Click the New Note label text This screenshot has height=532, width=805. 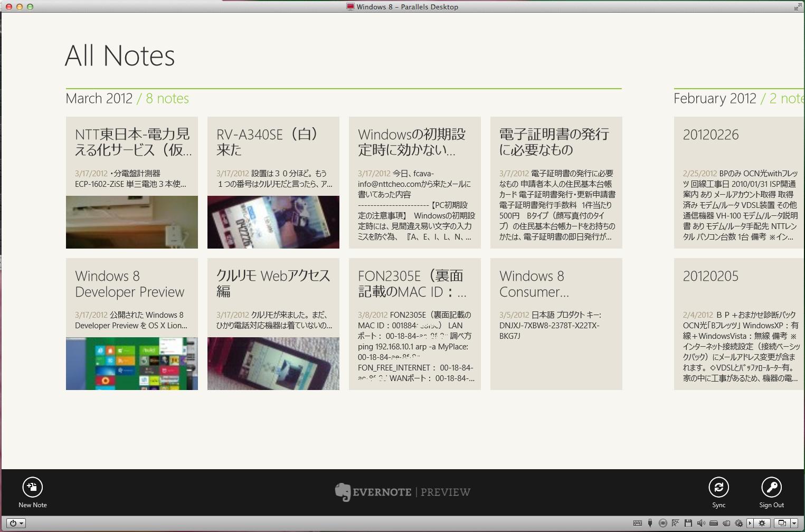tap(33, 505)
